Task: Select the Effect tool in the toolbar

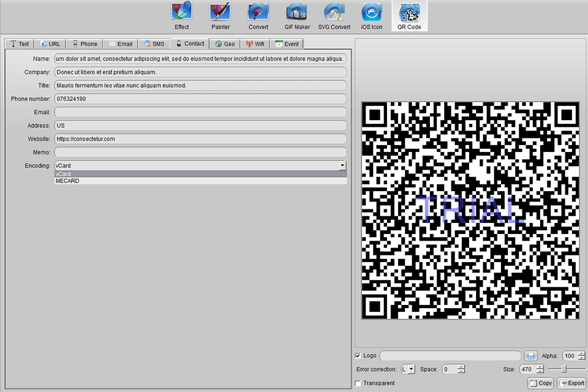Action: (181, 16)
